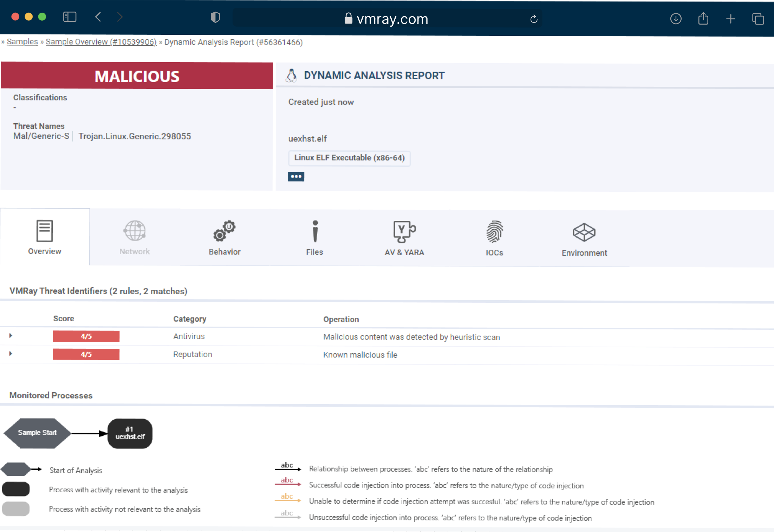Screen dimensions: 774x532
Task: Select the Antivirus 4/5 score bar
Action: (86, 336)
